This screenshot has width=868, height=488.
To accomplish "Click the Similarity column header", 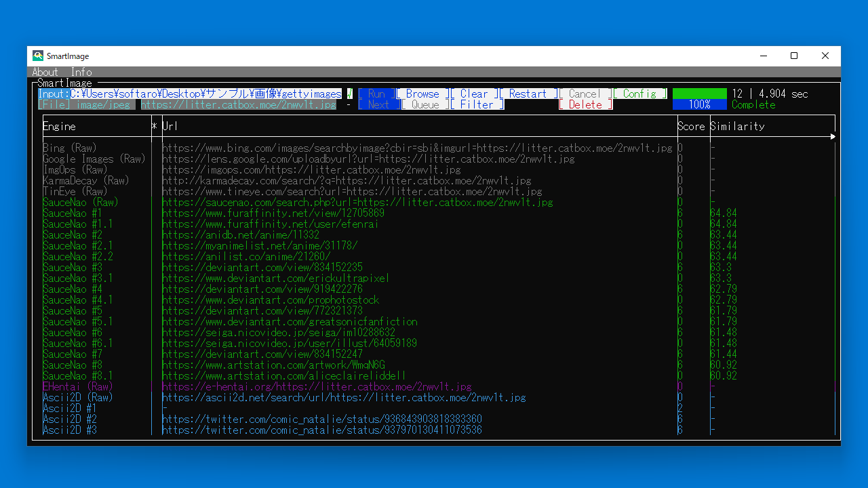I will [x=737, y=127].
